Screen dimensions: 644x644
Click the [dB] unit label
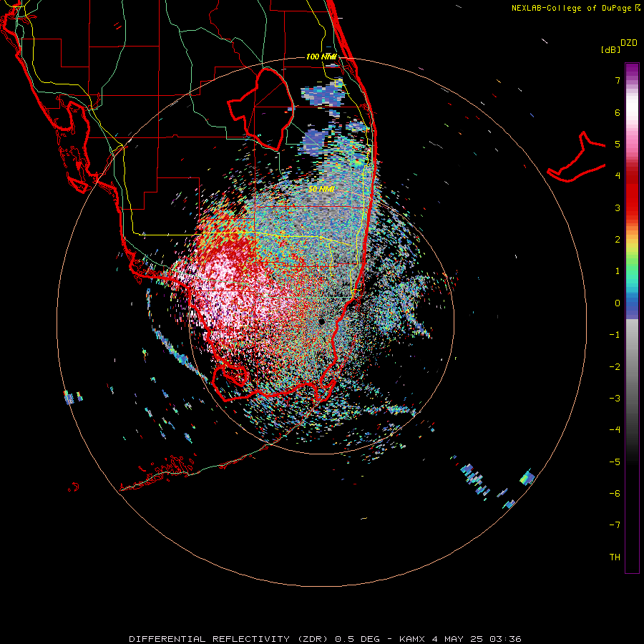(611, 49)
